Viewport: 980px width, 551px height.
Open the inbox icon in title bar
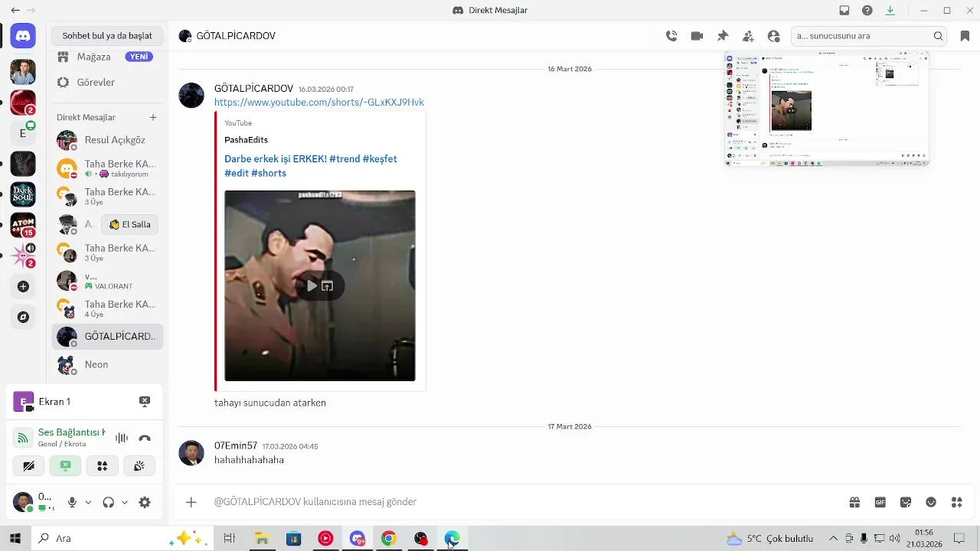coord(844,11)
